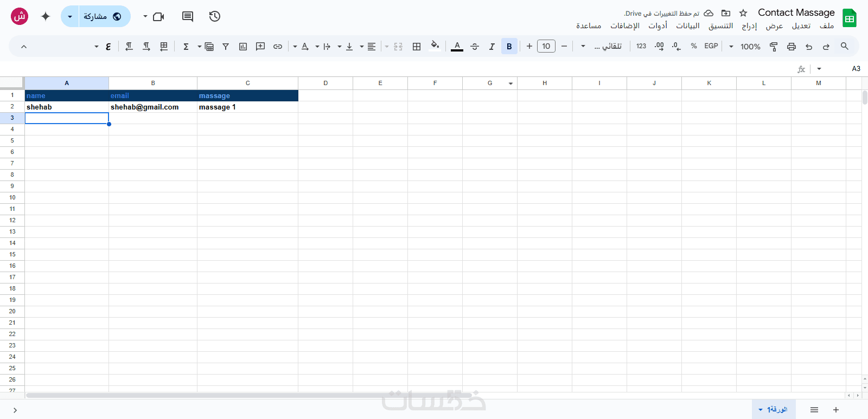Set cell direction right-to-left icon
Image resolution: width=868 pixels, height=419 pixels.
pos(129,47)
